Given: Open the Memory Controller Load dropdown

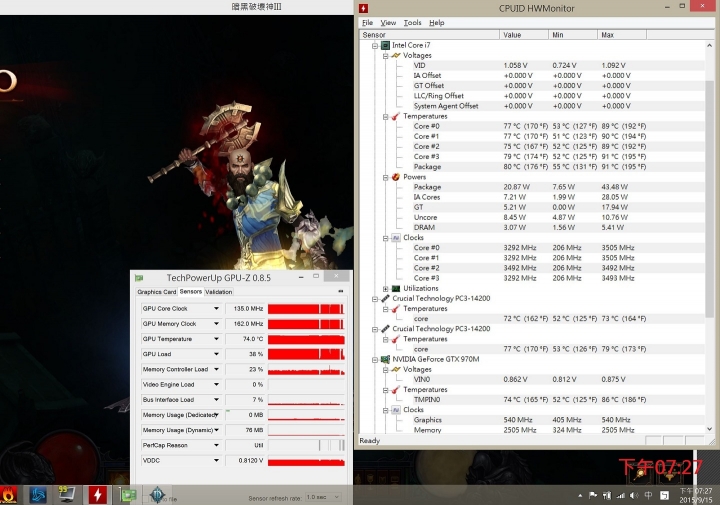Looking at the screenshot, I should tap(216, 369).
